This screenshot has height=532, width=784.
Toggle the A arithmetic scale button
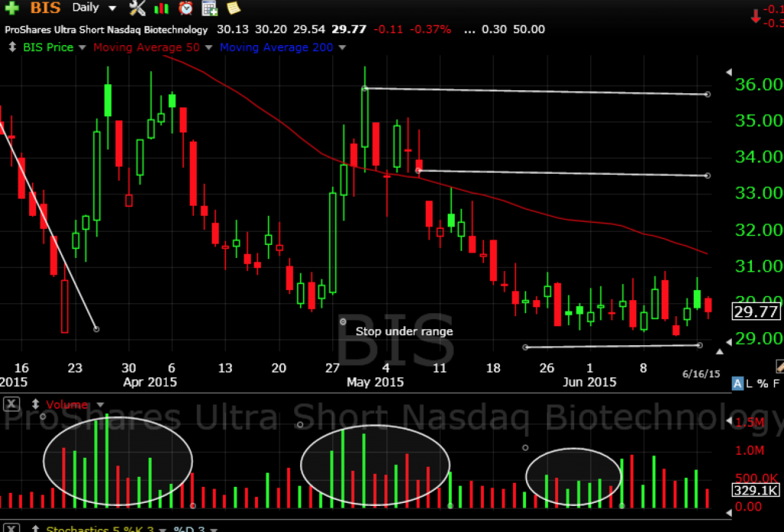(x=737, y=383)
